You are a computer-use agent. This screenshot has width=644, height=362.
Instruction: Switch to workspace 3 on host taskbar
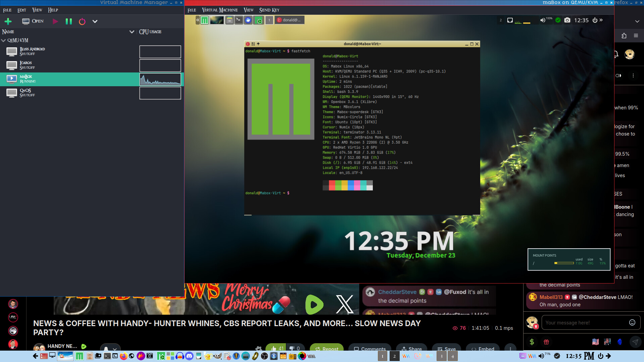point(441,356)
